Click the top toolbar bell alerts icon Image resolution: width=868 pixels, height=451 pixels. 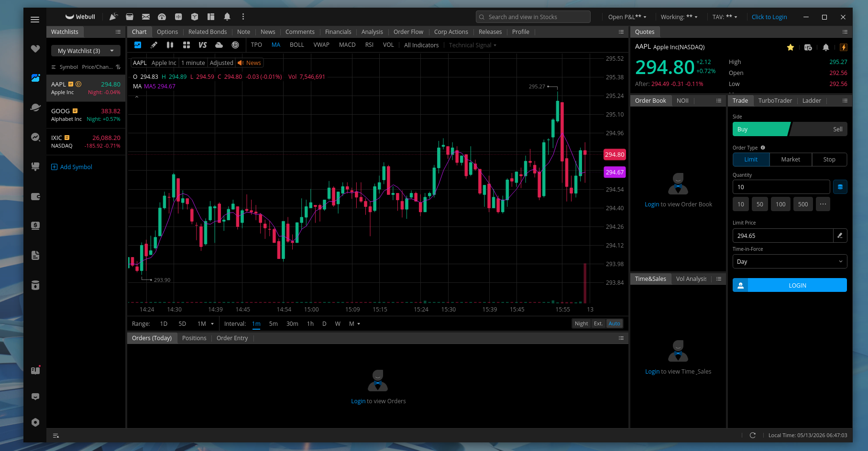coord(227,17)
